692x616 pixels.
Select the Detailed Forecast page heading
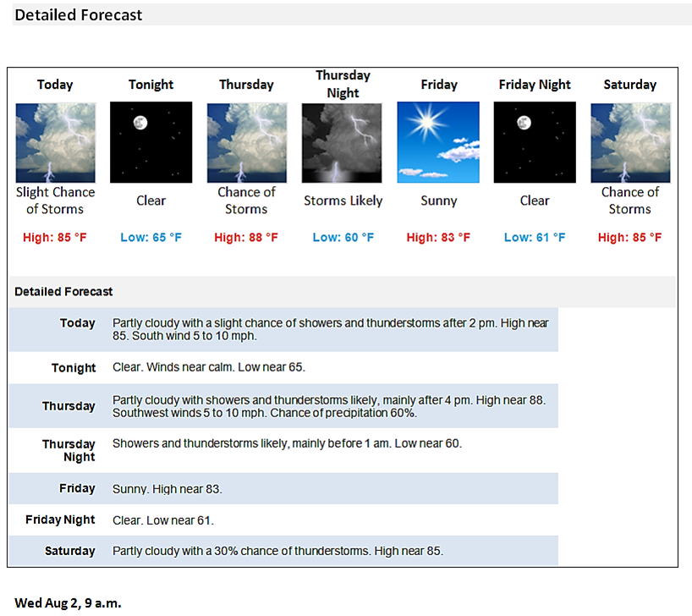tap(79, 15)
